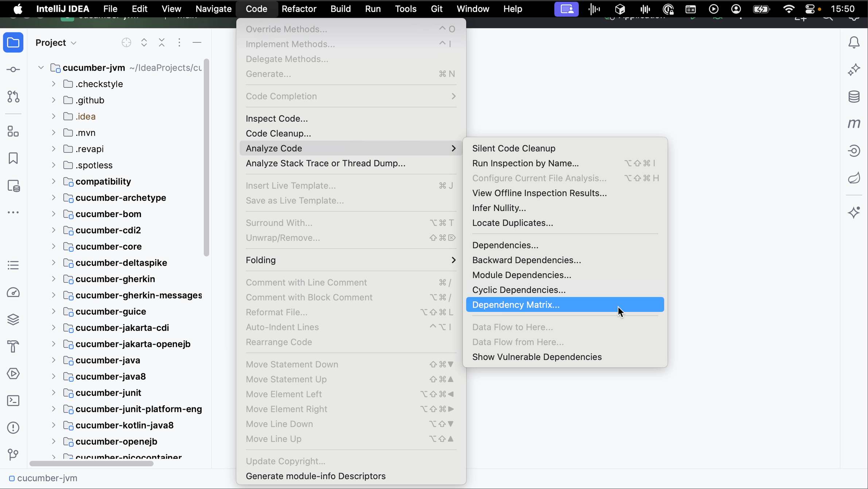Open the Bookmarks tool window
The image size is (868, 489).
13,158
